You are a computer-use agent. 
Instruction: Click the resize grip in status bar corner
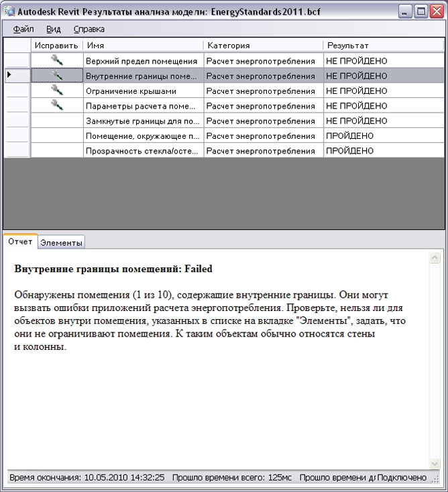[436, 479]
